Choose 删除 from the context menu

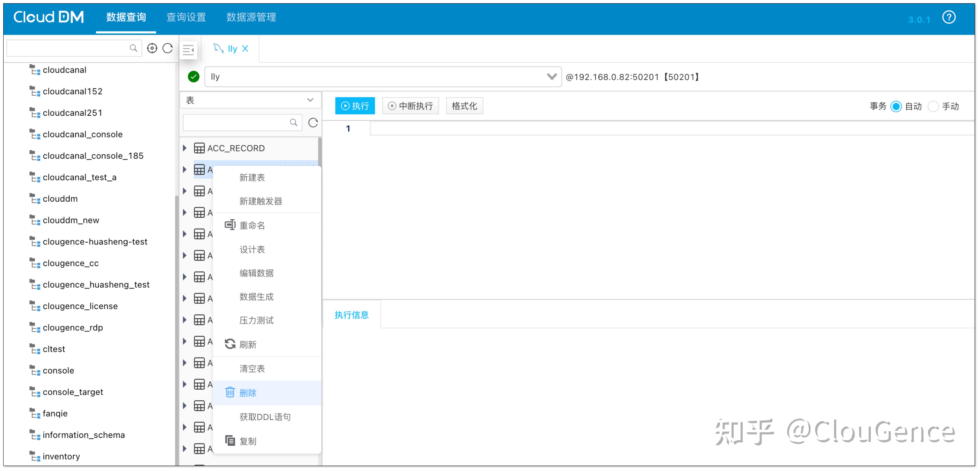(x=248, y=393)
